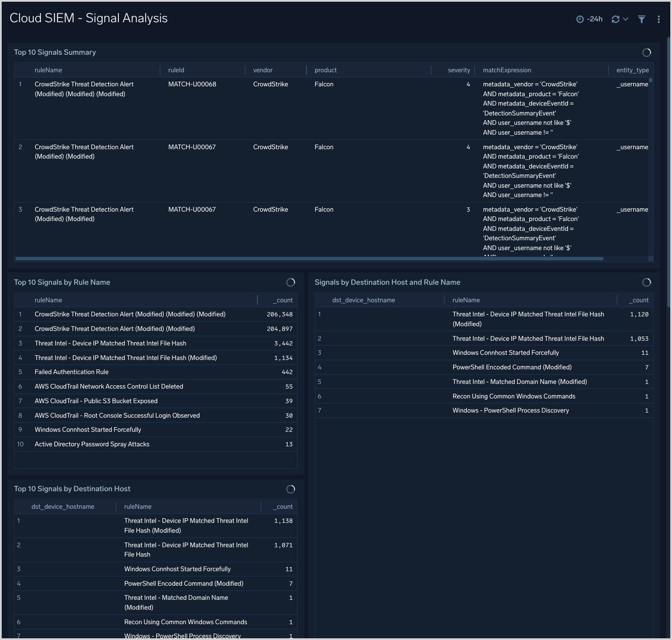Click the vendor column header
Screen dimensions: 672x640
pos(262,70)
